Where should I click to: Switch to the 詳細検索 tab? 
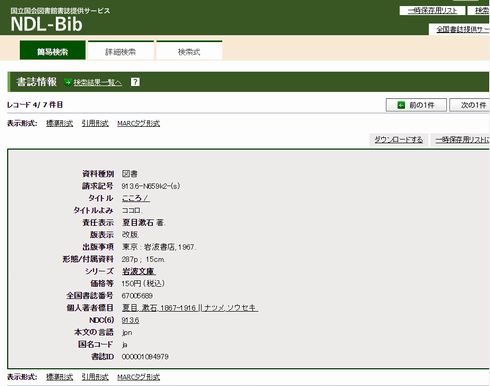tap(120, 51)
